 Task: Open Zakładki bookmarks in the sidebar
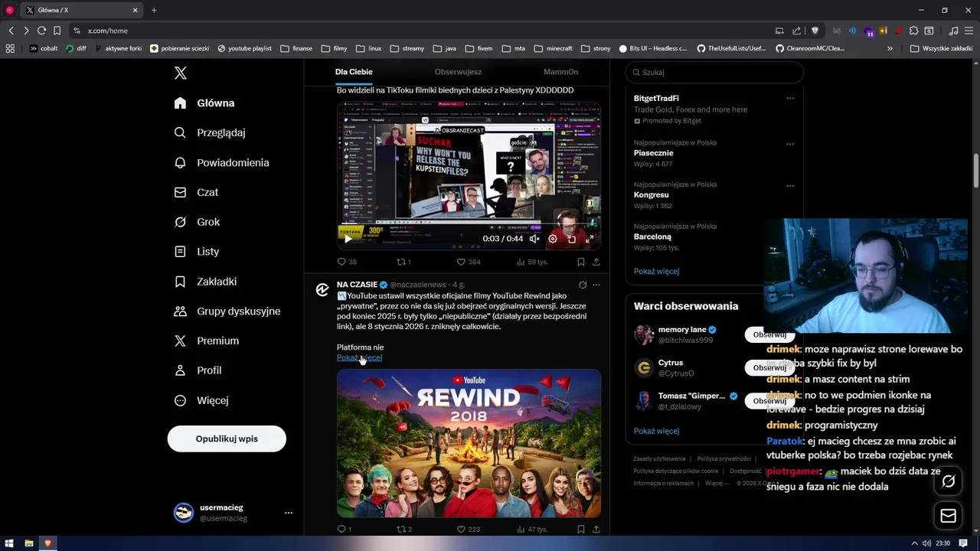tap(205, 282)
